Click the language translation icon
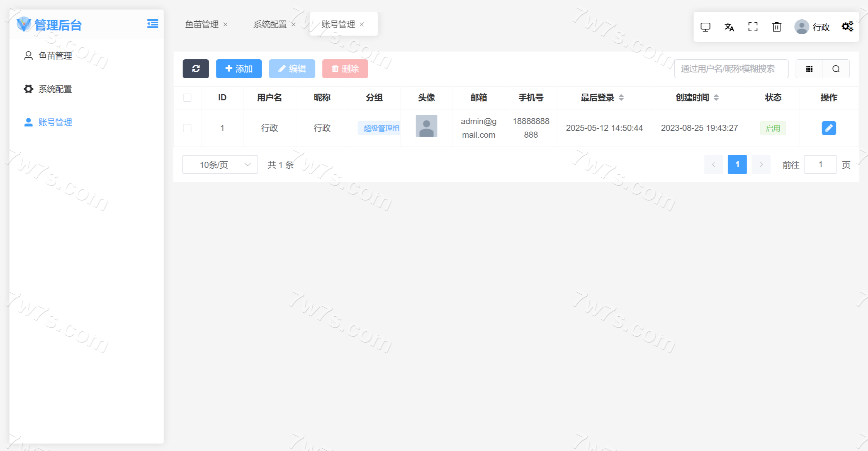The image size is (868, 451). tap(729, 27)
